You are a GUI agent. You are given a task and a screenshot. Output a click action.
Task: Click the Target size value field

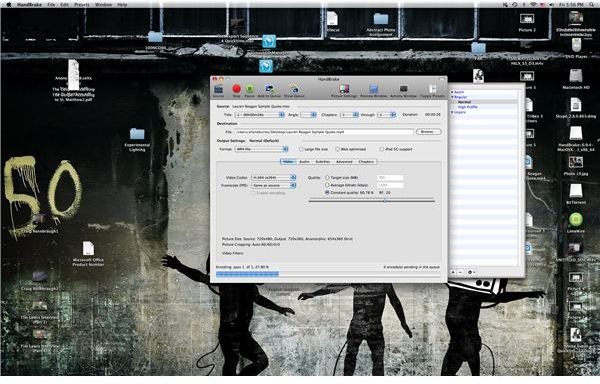(390, 177)
